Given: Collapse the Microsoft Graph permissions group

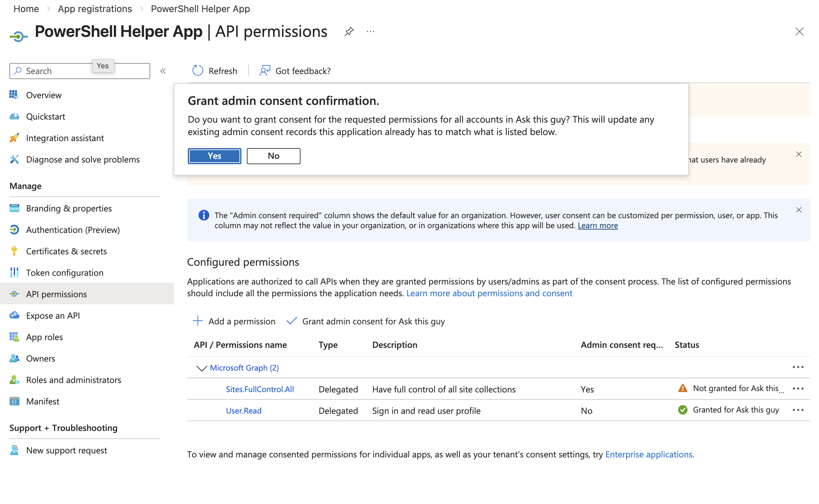Looking at the screenshot, I should (202, 368).
